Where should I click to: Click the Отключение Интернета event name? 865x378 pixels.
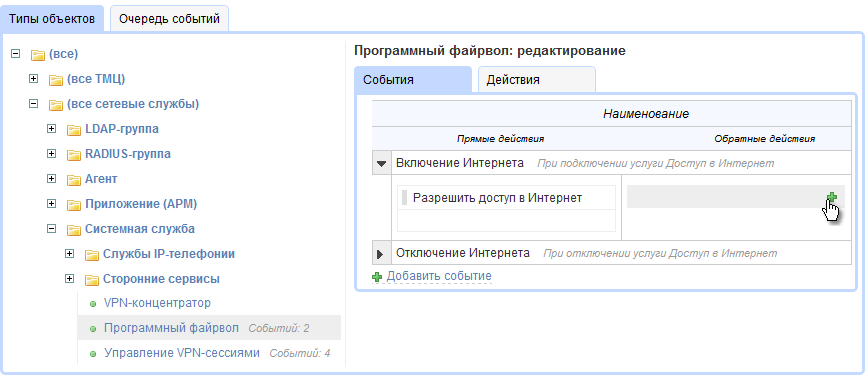pos(463,253)
